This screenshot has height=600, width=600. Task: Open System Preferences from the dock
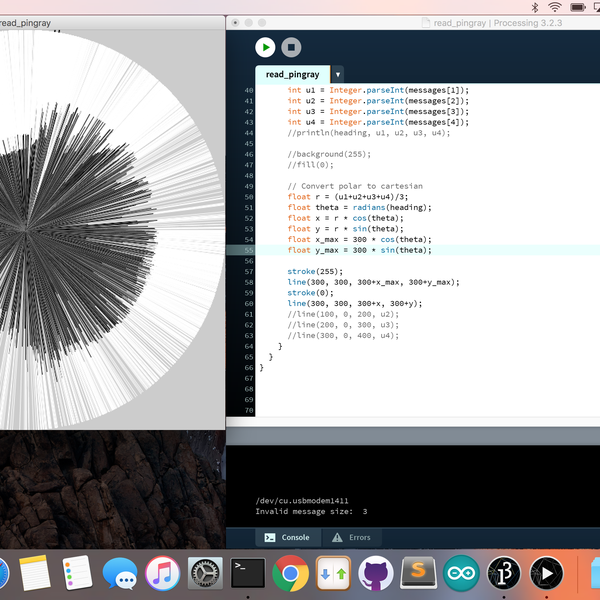(205, 574)
